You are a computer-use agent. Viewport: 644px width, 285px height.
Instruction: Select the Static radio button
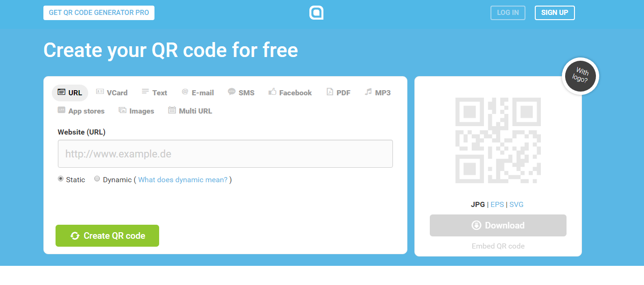[x=61, y=179]
